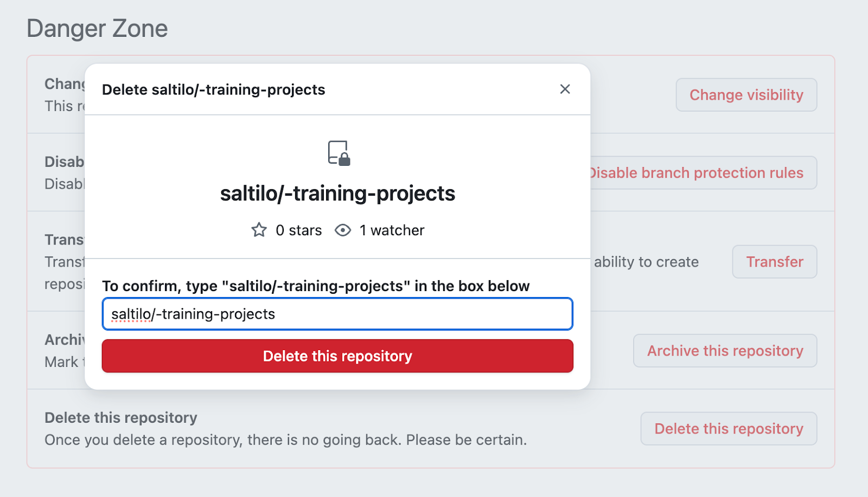Click the eye icon beside "1 watcher"
Screen dimensions: 868x497
click(343, 230)
